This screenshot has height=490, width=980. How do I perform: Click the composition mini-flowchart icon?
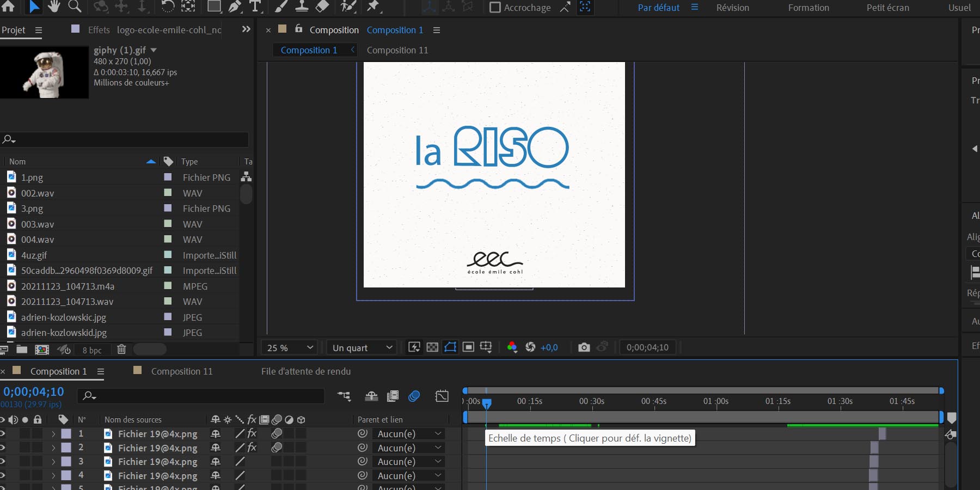[x=344, y=396]
